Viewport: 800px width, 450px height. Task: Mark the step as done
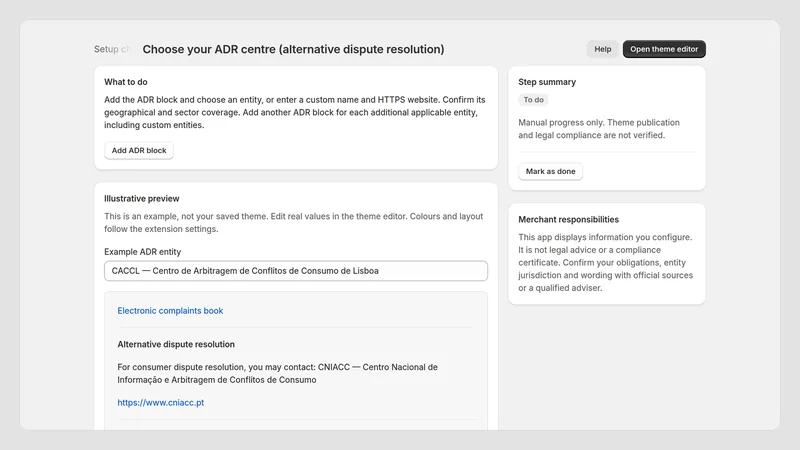(x=551, y=171)
